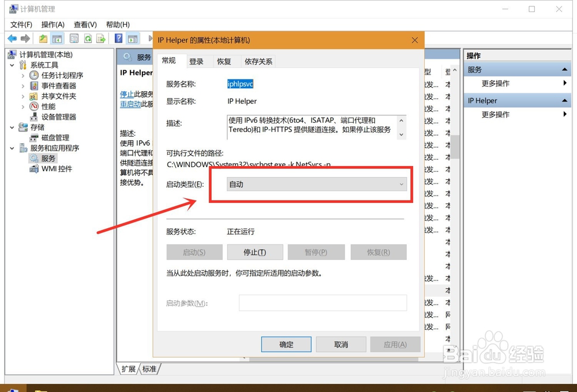Screen dimensions: 577x392
Task: Toggle the Show/Hide Action Pane icon
Action: 133,38
